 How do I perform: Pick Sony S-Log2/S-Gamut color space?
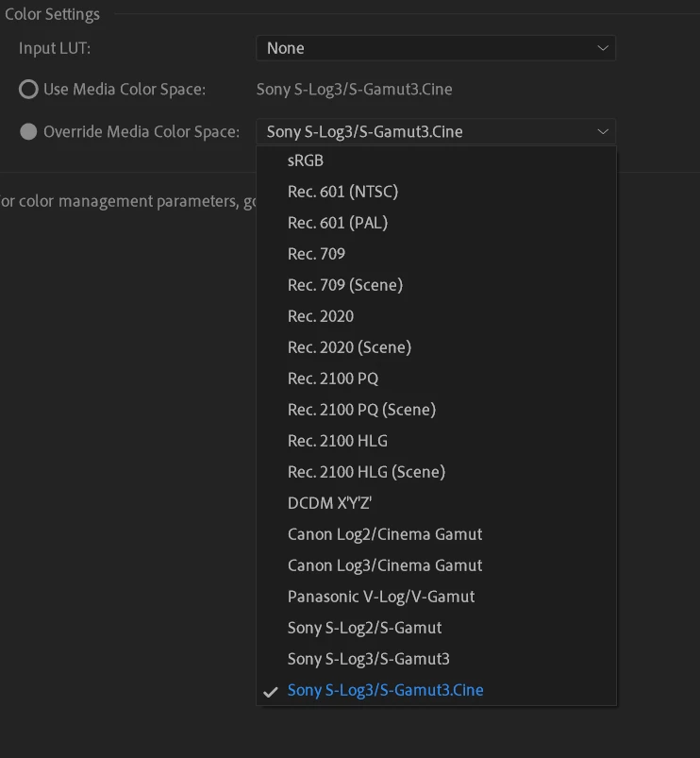[x=364, y=628]
